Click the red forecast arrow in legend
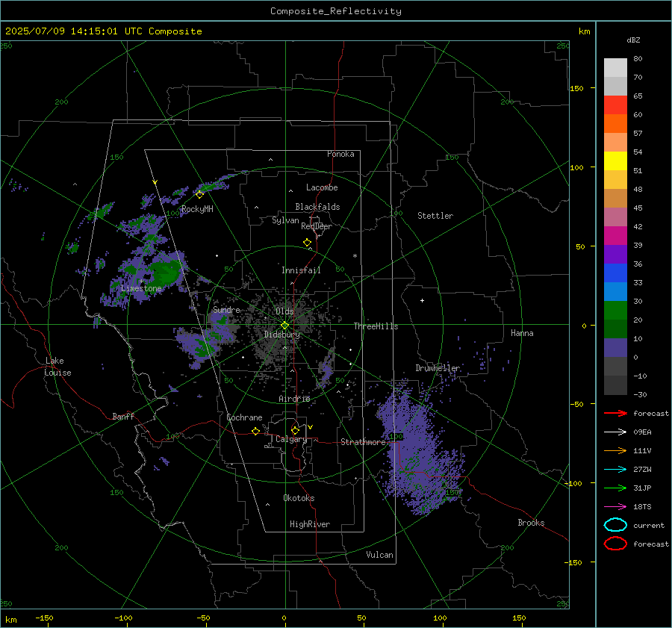672x628 pixels. 615,413
